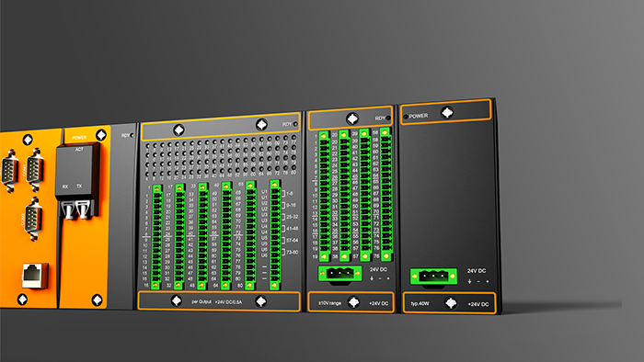The width and height of the screenshot is (644, 362).
Task: Click the ±10V range label
Action: 329,303
